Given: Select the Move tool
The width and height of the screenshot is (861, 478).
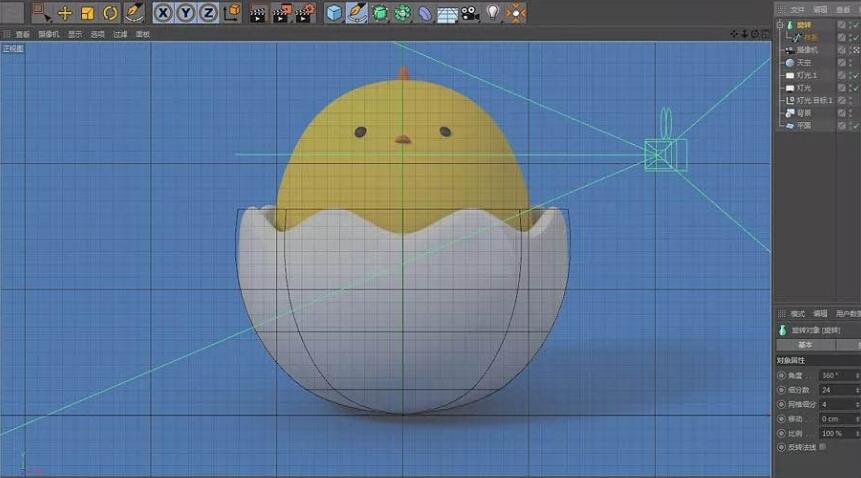Looking at the screenshot, I should click(x=65, y=13).
